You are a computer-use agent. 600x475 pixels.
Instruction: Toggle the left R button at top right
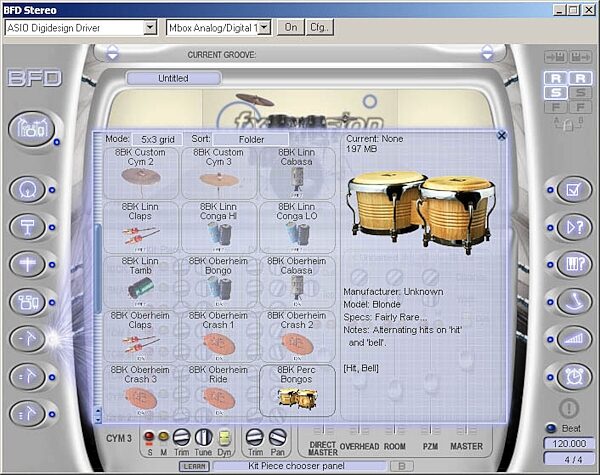pos(556,78)
